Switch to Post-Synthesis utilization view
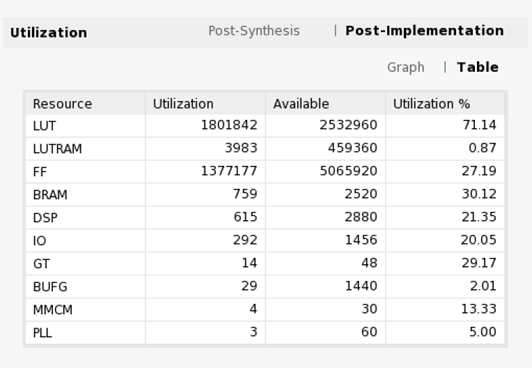 tap(254, 31)
